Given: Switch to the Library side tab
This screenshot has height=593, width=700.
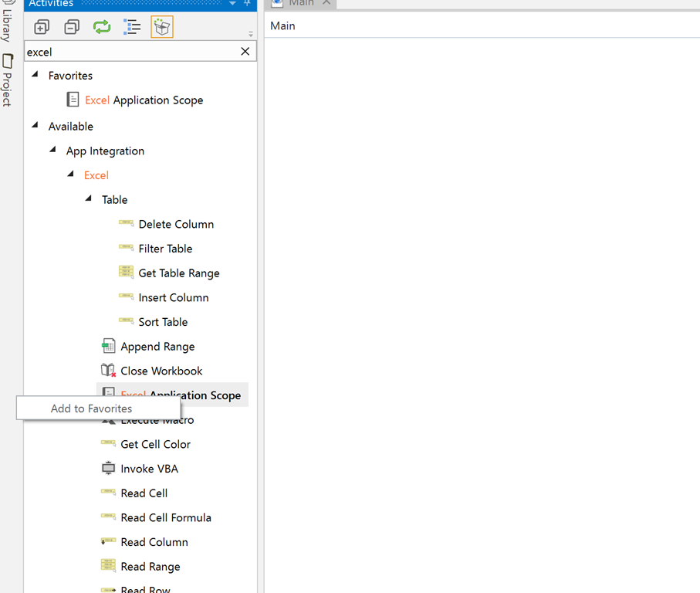Looking at the screenshot, I should click(x=7, y=22).
